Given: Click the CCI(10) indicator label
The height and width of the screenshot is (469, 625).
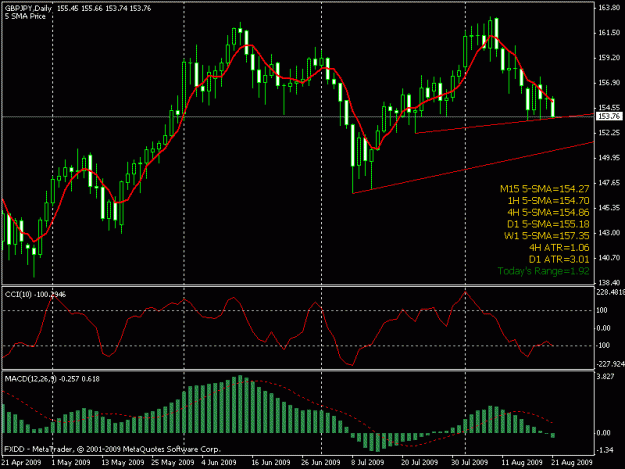Looking at the screenshot, I should click(35, 294).
